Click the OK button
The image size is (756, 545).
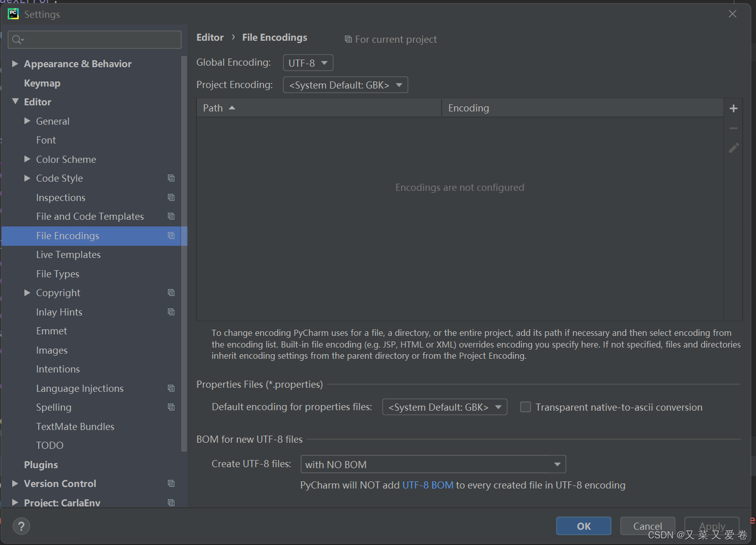tap(583, 526)
